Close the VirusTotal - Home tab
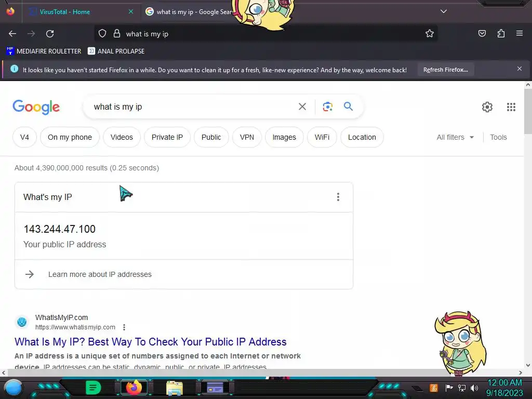The width and height of the screenshot is (532, 399). coord(131,11)
